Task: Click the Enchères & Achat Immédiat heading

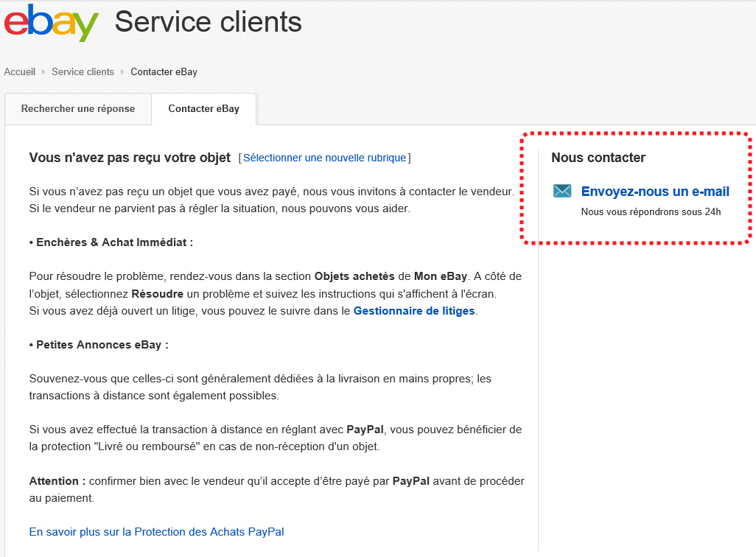Action: 111,242
